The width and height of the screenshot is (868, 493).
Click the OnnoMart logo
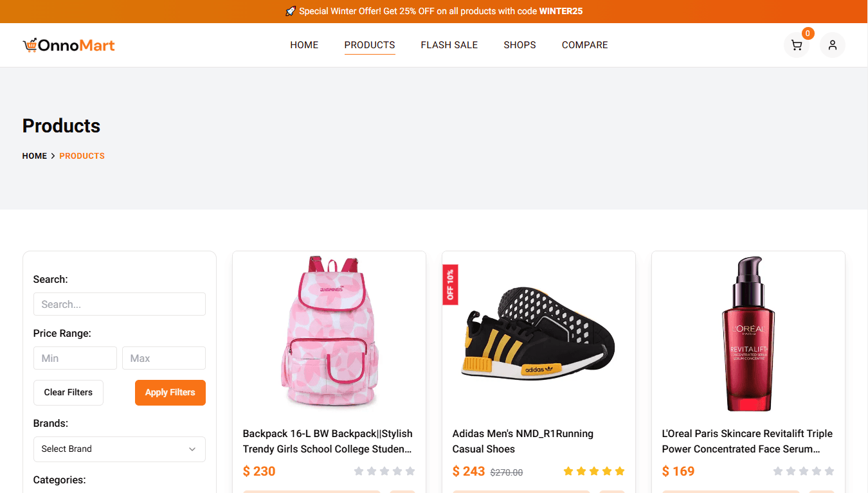69,45
